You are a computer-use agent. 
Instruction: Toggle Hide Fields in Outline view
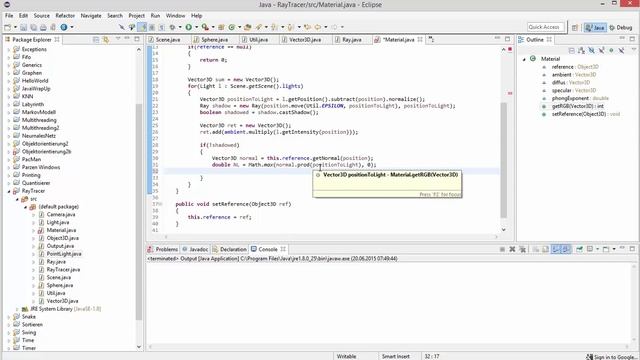tap(591, 50)
